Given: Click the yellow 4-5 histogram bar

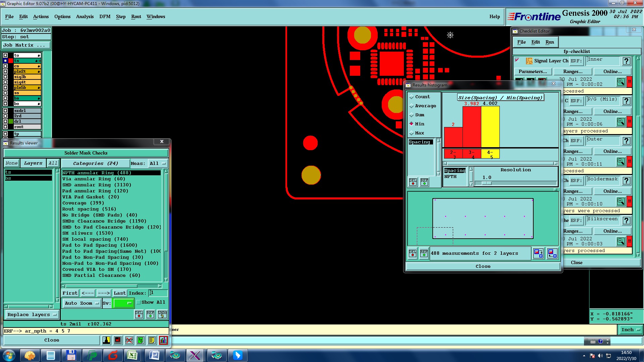Looking at the screenshot, I should click(x=490, y=127).
